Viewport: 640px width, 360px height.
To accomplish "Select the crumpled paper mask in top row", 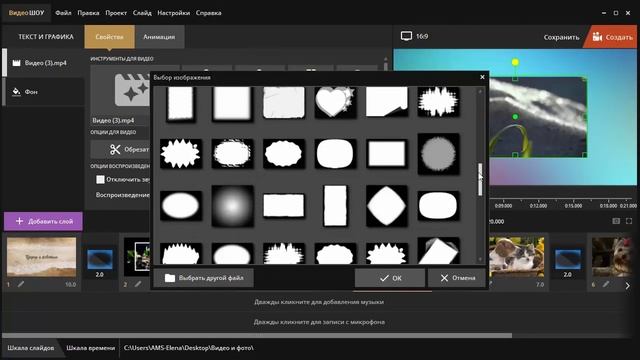I will (284, 103).
